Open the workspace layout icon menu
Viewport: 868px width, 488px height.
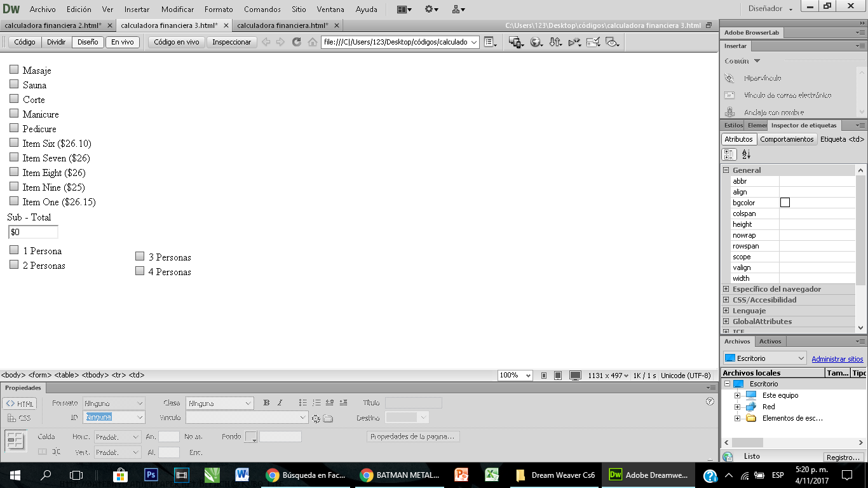point(403,10)
